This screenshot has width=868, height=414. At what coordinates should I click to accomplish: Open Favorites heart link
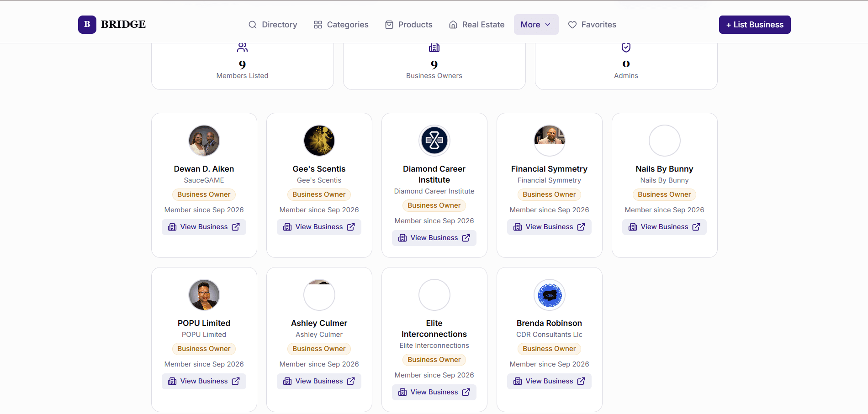point(592,25)
